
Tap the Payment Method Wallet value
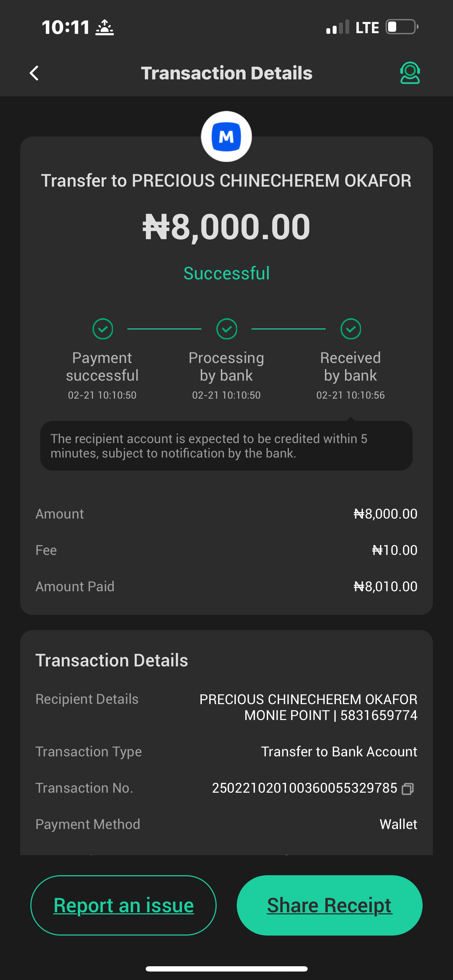pyautogui.click(x=398, y=824)
